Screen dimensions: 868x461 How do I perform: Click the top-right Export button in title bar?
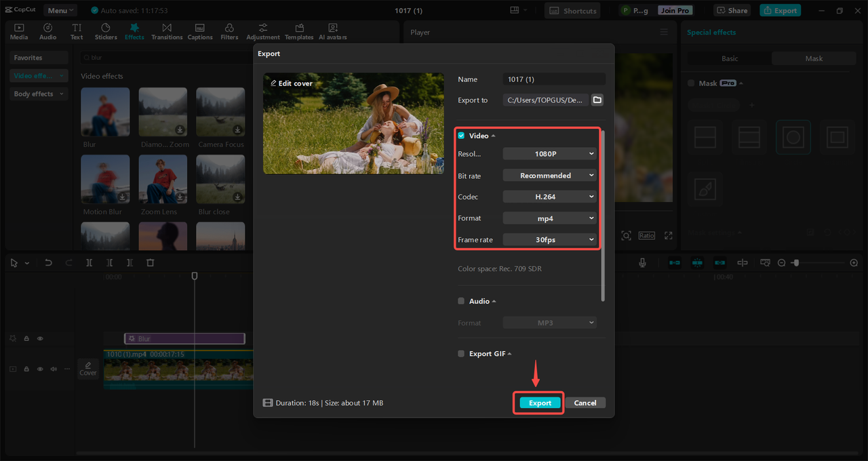(x=781, y=10)
